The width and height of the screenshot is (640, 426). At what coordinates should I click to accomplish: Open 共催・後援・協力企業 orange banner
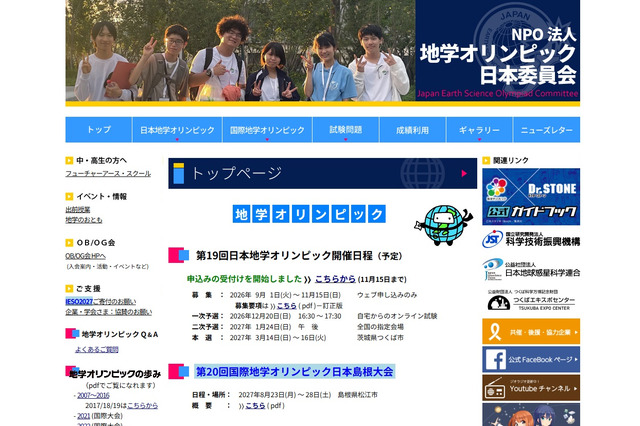pos(531,331)
